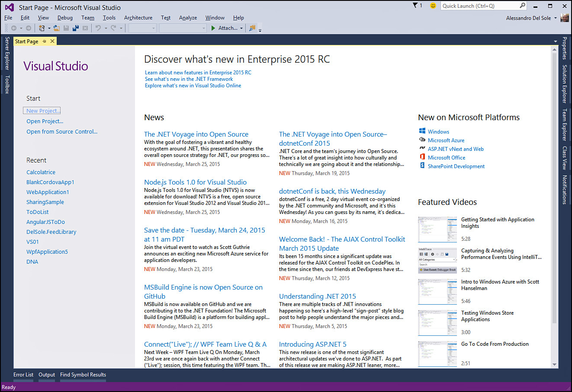Open recent project DelSole.FeedLibrary

[51, 232]
